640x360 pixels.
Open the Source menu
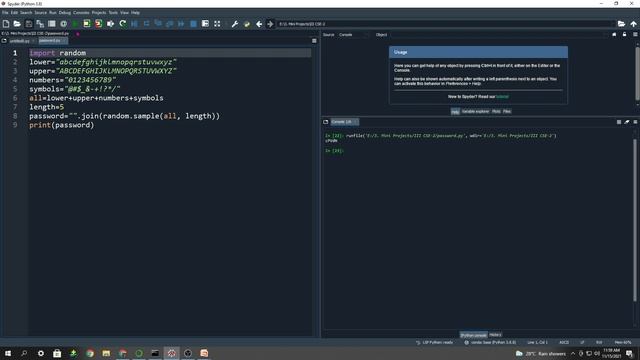[x=40, y=13]
